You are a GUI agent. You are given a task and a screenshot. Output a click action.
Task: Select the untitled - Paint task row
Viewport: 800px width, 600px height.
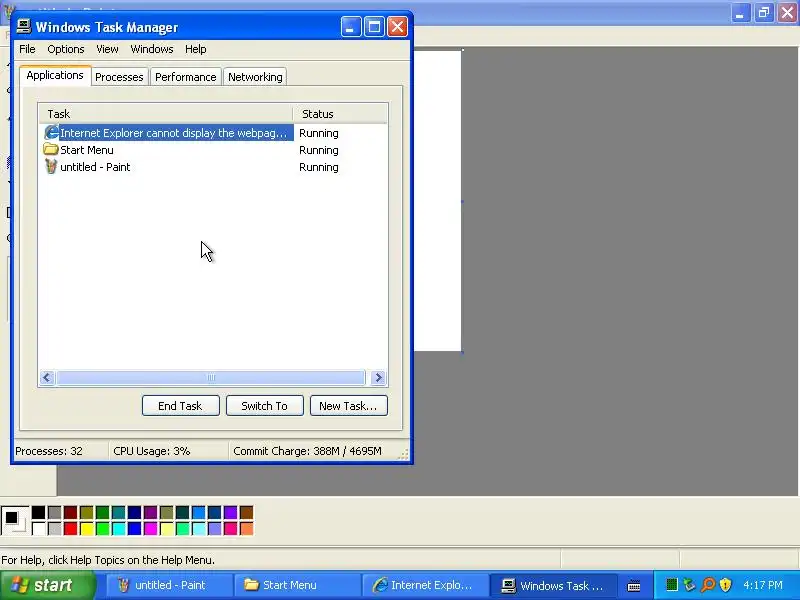click(213, 167)
